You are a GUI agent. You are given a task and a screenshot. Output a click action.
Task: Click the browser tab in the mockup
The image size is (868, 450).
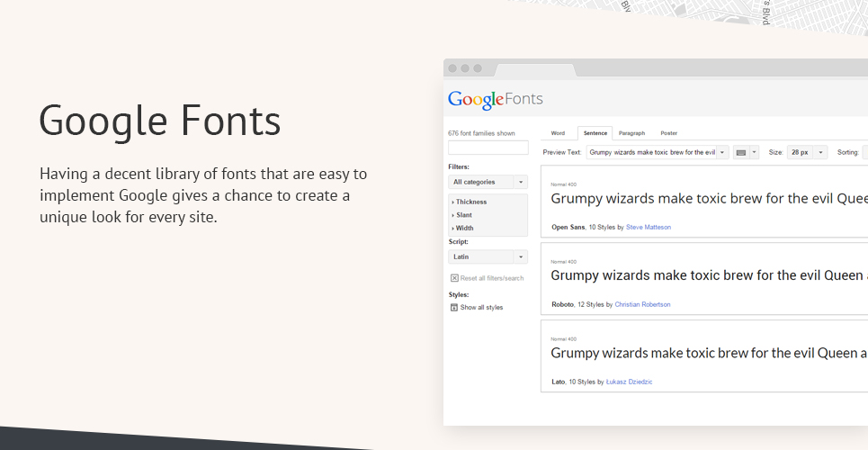point(535,70)
